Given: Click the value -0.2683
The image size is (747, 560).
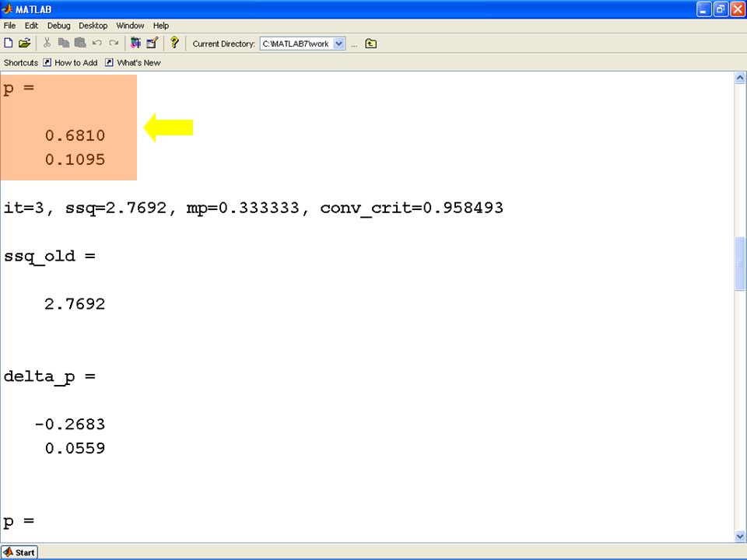Looking at the screenshot, I should point(70,425).
